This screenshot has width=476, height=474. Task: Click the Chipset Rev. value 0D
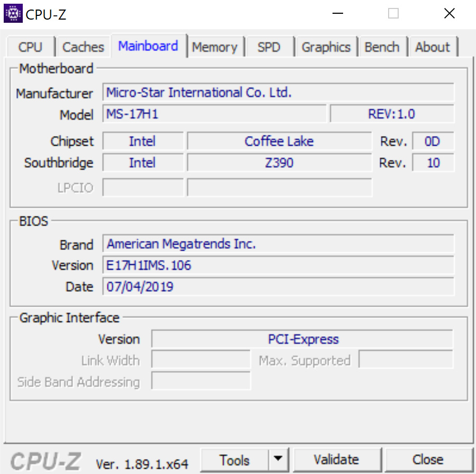(x=433, y=141)
